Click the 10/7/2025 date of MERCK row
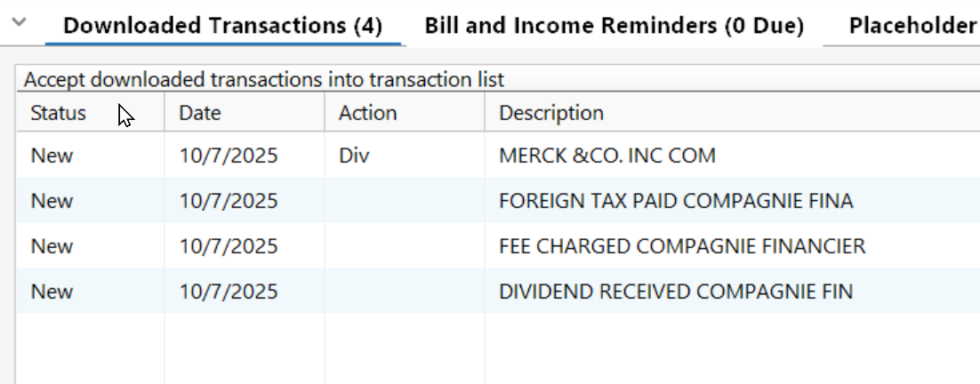 point(229,156)
